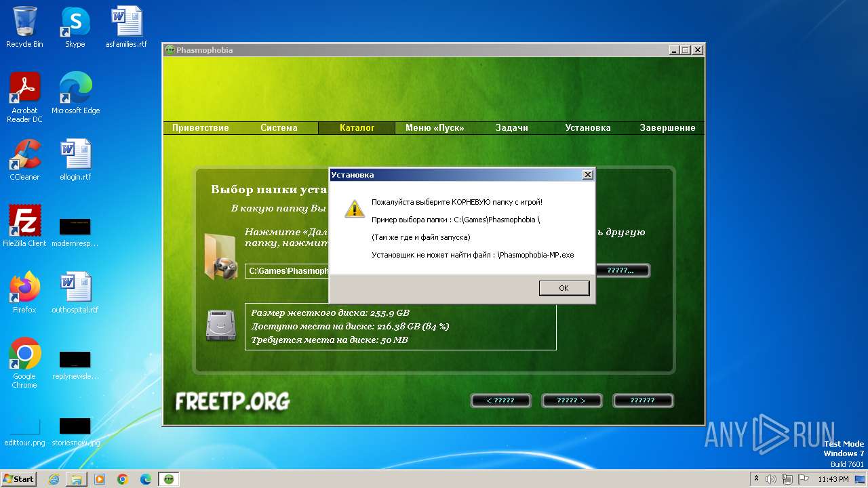Screen dimensions: 868x488
Task: Click the 'Доступно места на диске: 216.38 GB' line
Action: (x=350, y=327)
